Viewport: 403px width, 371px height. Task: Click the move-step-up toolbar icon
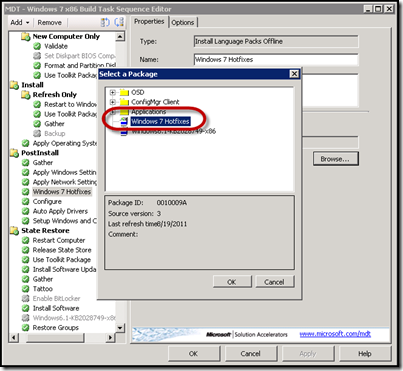coord(105,22)
